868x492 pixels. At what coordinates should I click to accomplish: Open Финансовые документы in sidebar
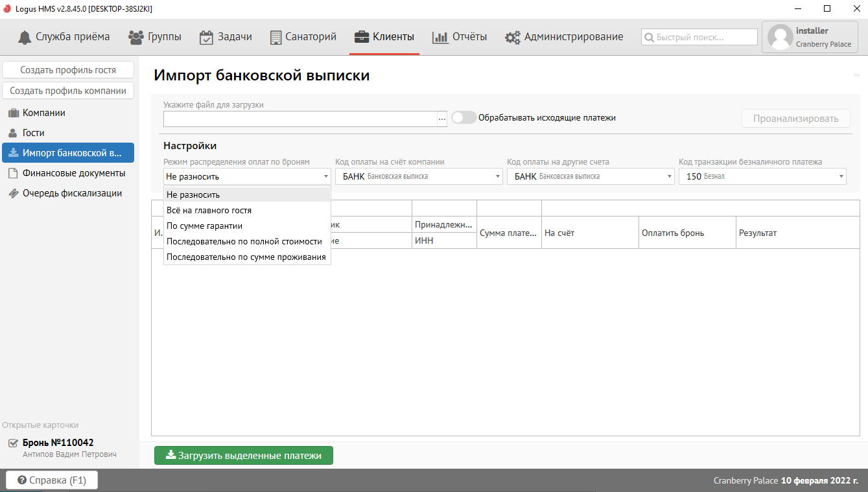73,173
